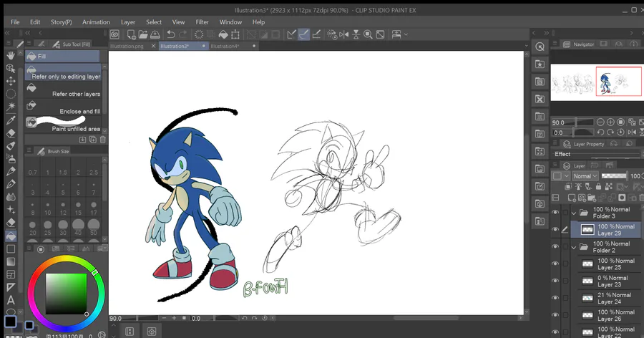Hide Folder 3 with eye icon
The width and height of the screenshot is (644, 338).
point(555,213)
